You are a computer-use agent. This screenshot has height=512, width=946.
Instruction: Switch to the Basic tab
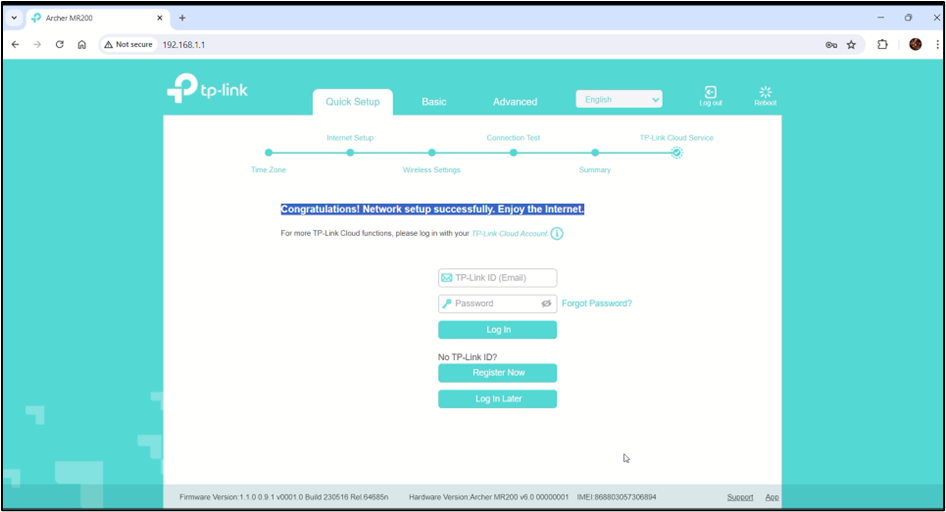434,102
